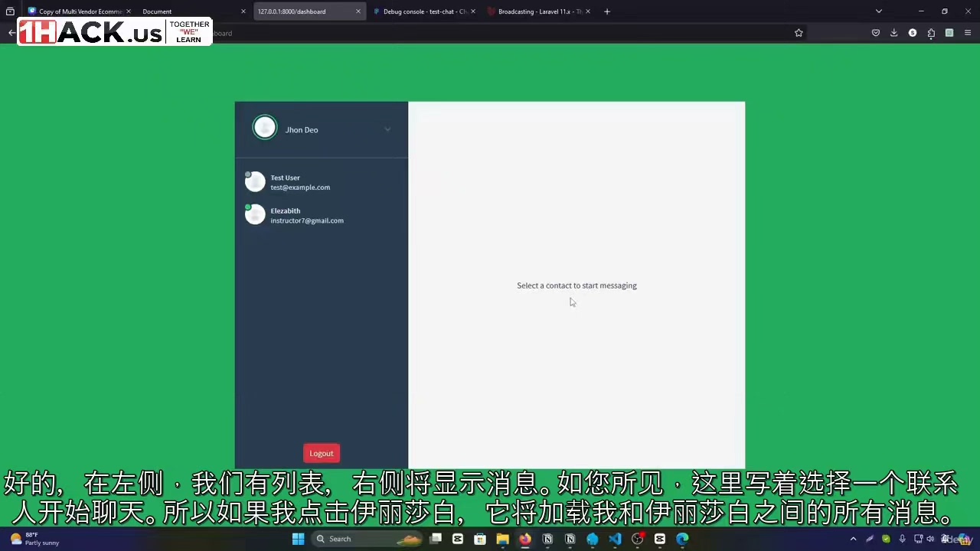Open the browser downloads panel

point(893,33)
